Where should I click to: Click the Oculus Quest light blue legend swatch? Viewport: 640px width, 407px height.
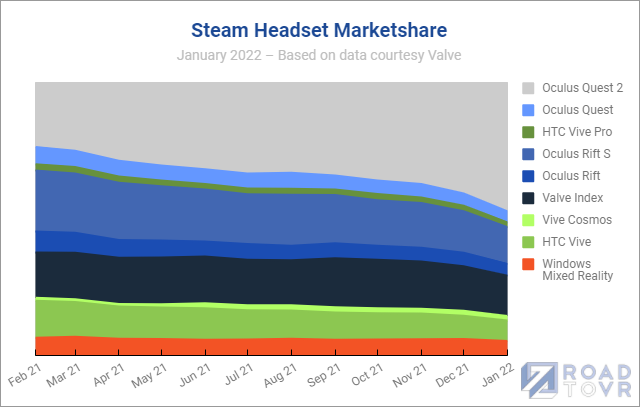[528, 110]
